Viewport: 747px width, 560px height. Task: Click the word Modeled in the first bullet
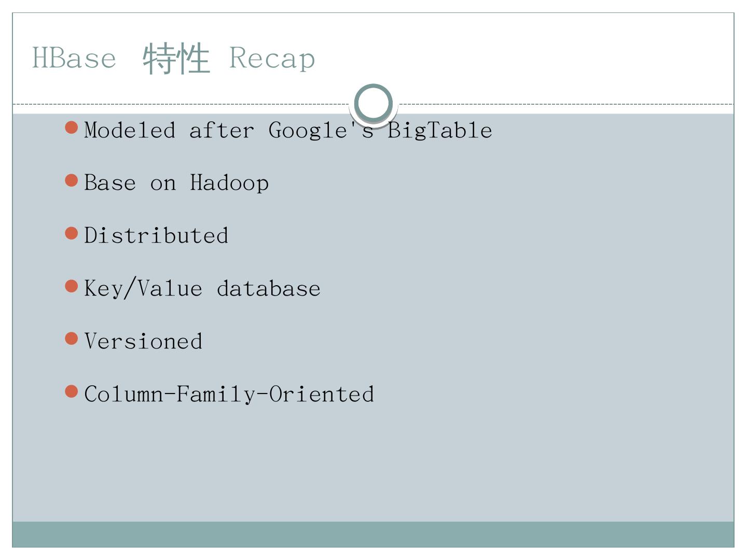130,131
